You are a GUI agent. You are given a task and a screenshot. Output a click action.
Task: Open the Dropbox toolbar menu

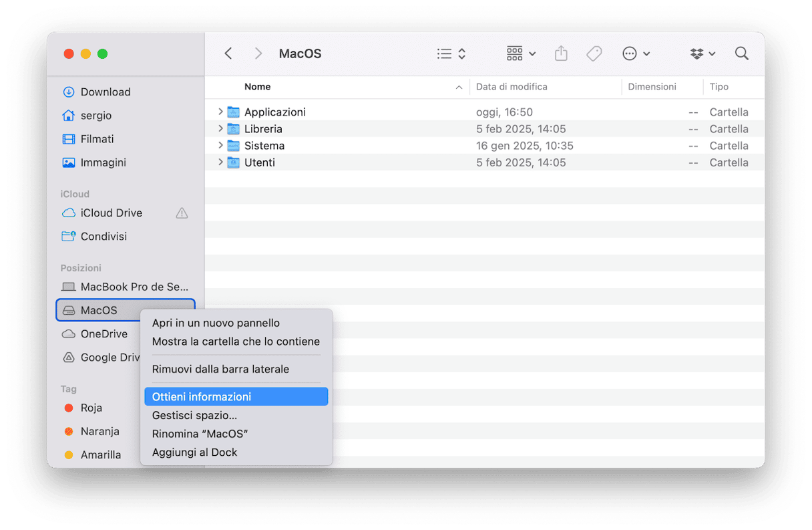click(702, 53)
